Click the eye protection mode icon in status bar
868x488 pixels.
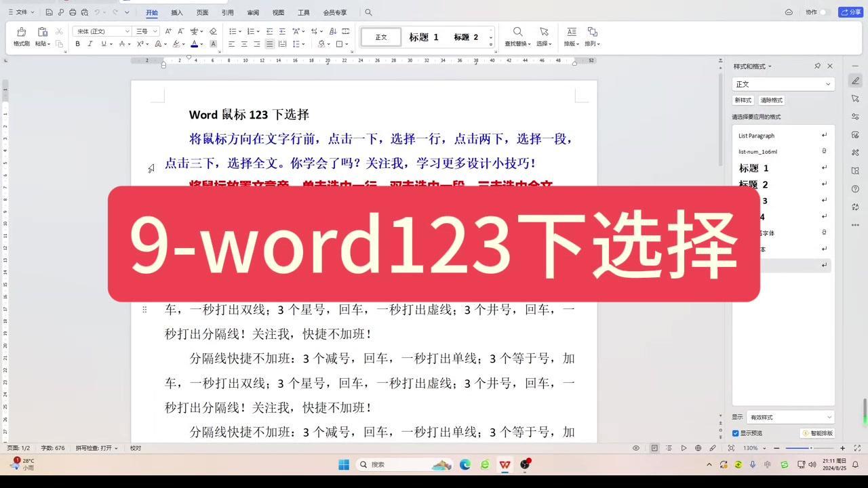[x=636, y=448]
